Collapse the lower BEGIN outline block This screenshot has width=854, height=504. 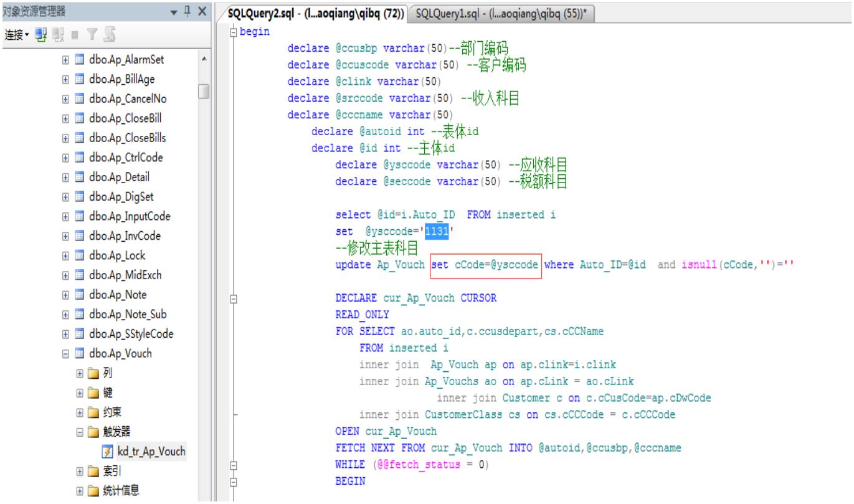tap(234, 482)
